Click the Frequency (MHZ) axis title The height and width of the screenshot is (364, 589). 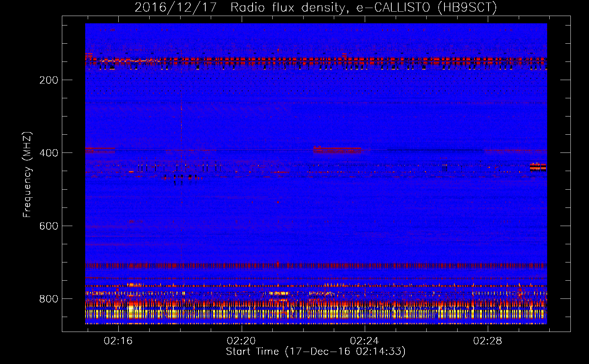pyautogui.click(x=27, y=174)
